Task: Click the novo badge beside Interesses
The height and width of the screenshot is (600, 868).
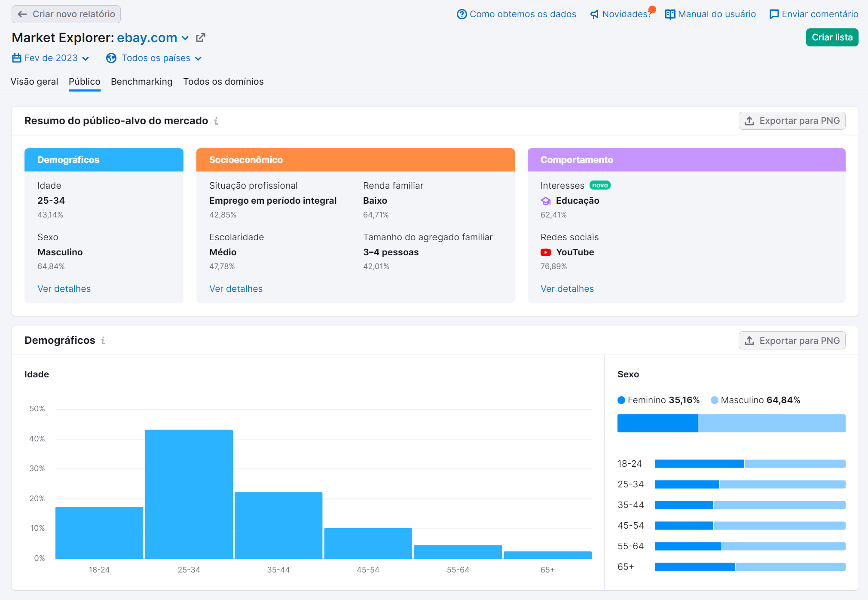Action: pos(600,185)
